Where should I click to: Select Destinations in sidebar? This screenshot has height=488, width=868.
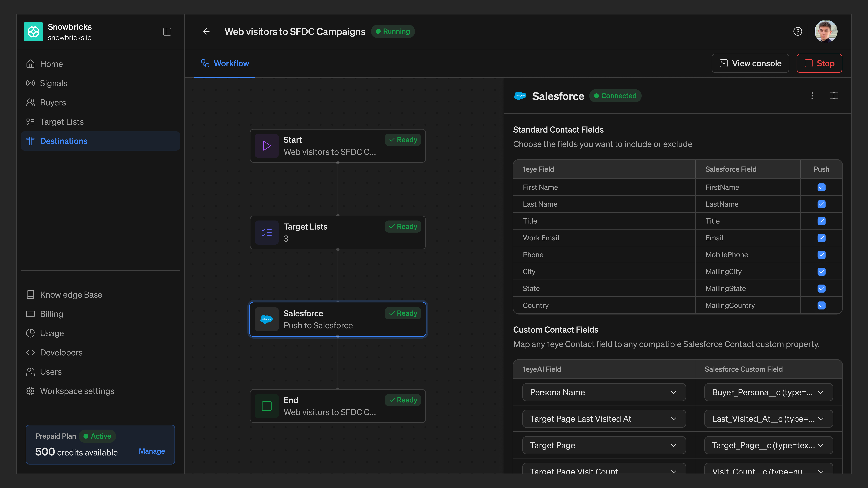[x=100, y=141]
